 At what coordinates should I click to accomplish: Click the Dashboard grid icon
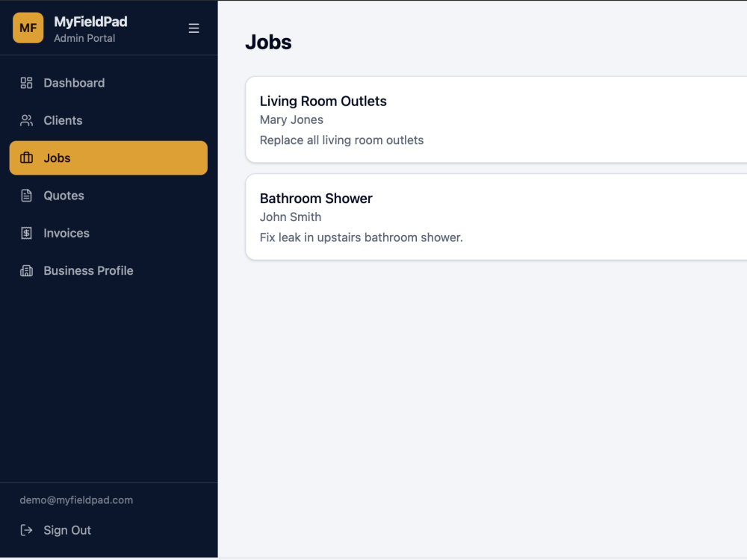coord(27,83)
